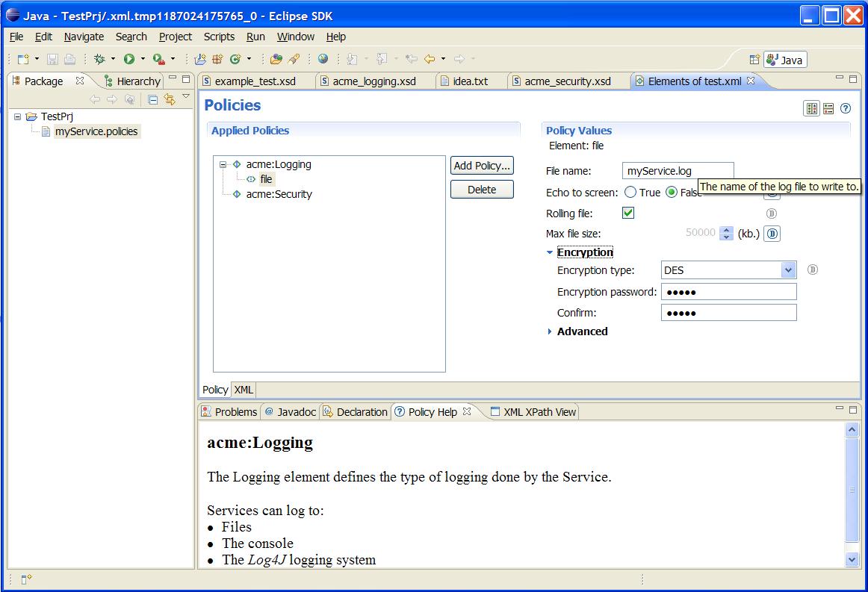Click the Save toolbar icon
Image resolution: width=868 pixels, height=592 pixels.
click(52, 59)
